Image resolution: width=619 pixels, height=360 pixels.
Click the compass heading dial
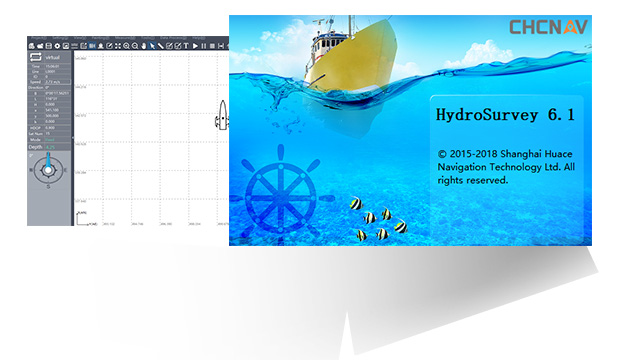(x=48, y=170)
